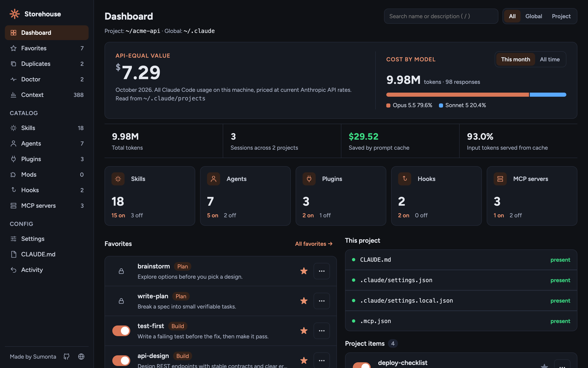Click the Hooks card hook icon
The height and width of the screenshot is (368, 588).
coord(404,179)
